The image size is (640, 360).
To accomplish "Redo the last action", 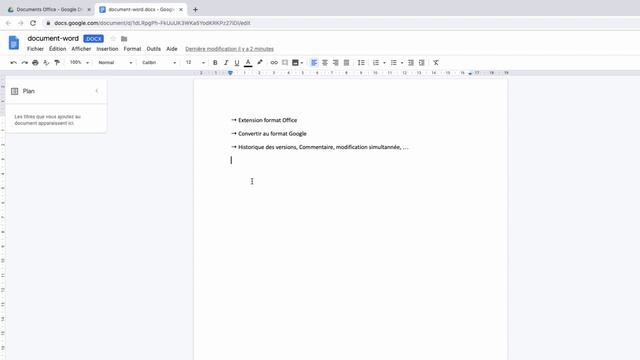I will (24, 62).
